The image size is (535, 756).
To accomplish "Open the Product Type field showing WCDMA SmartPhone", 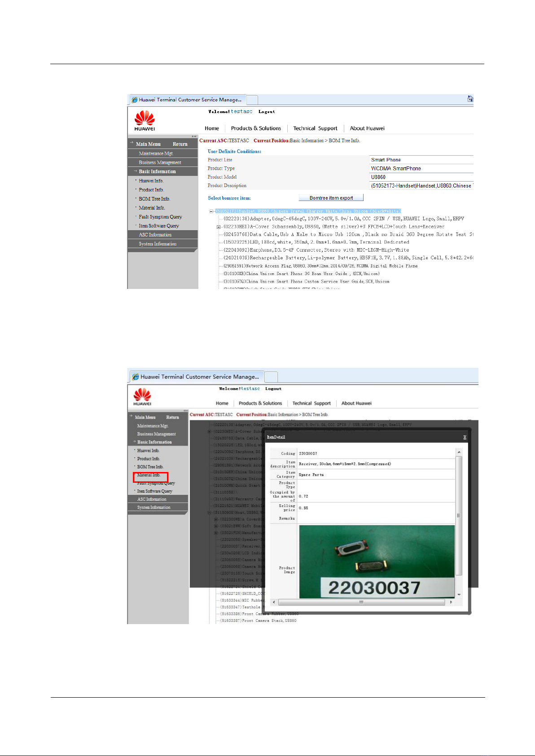I will click(x=421, y=168).
